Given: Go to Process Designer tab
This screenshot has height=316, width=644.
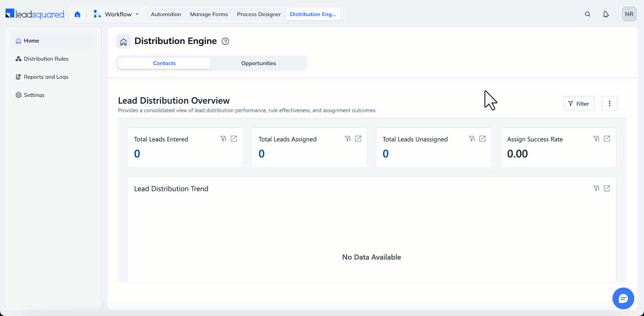Looking at the screenshot, I should click(259, 14).
